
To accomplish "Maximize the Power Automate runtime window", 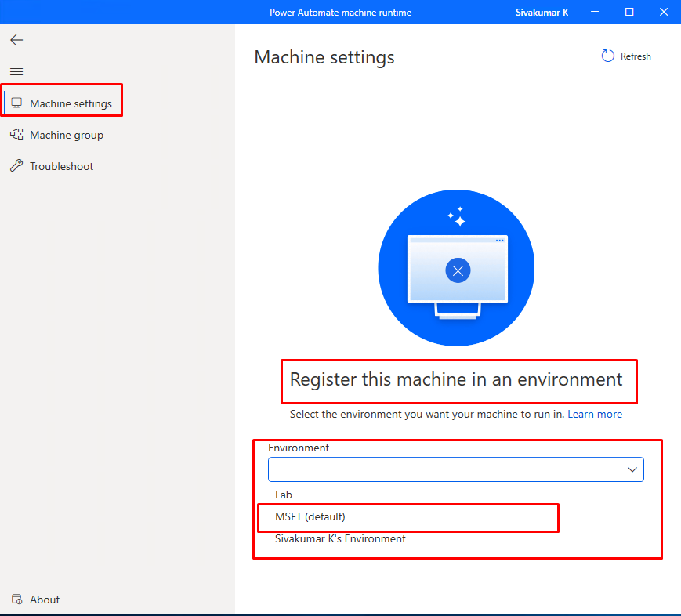I will point(628,12).
